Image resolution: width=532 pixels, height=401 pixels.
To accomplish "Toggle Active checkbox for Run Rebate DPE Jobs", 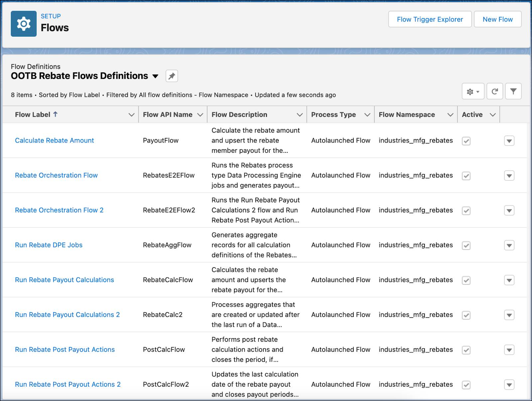I will tap(466, 246).
